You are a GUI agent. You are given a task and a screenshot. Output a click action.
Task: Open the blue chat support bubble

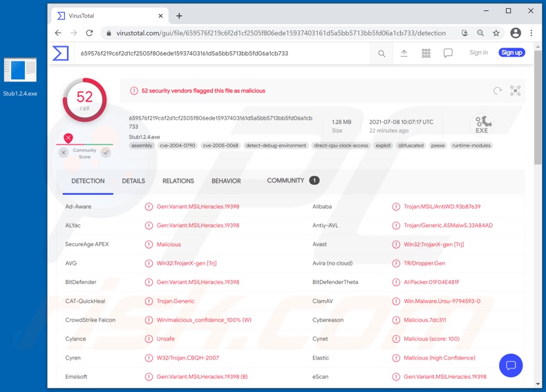511,366
